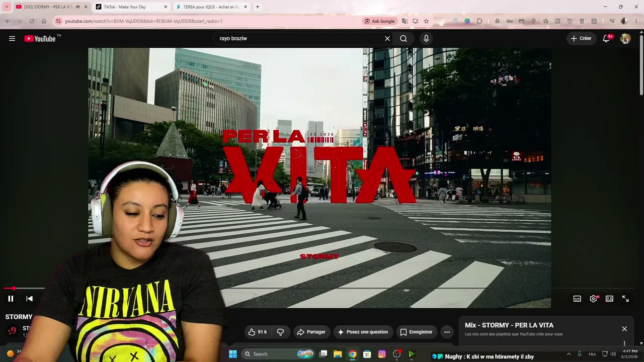Open the YouTube guide hamburger menu

click(12, 39)
